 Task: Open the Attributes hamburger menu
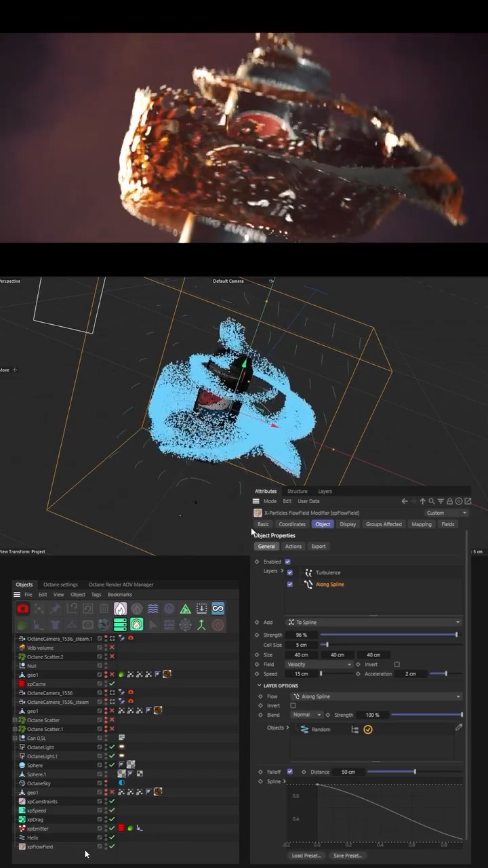click(256, 501)
